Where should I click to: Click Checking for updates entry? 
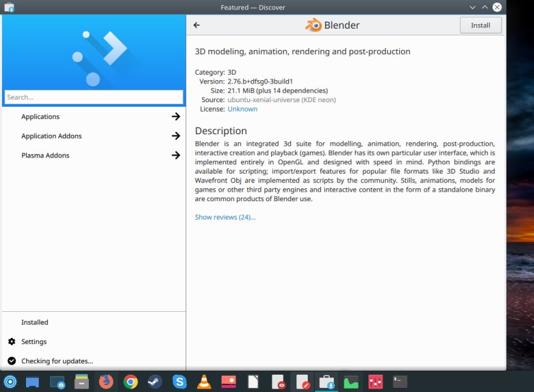point(94,361)
